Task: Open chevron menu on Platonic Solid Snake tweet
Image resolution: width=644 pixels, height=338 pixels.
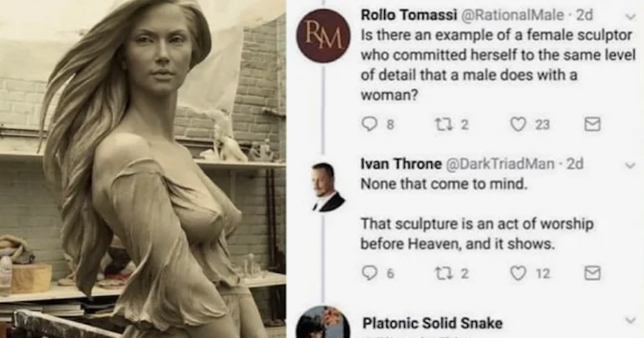Action: point(629,320)
